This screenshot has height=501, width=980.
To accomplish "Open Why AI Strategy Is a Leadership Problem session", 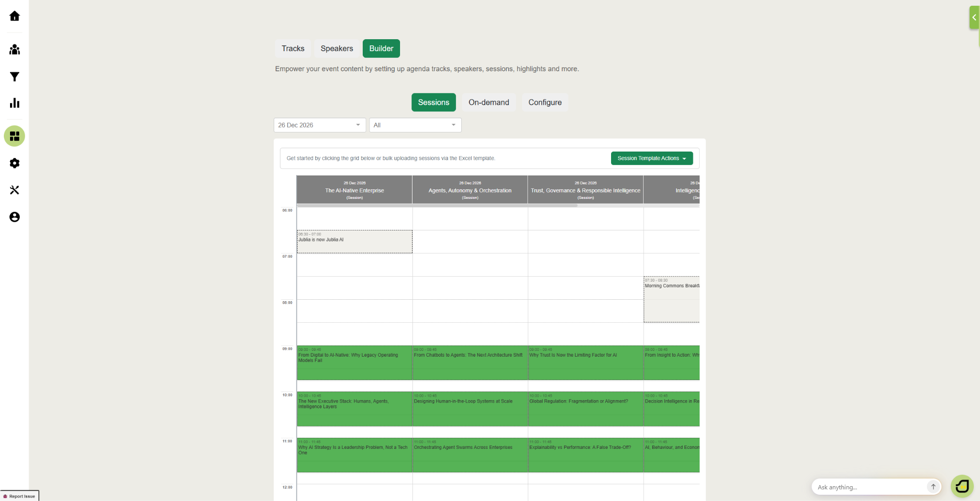I will click(355, 455).
